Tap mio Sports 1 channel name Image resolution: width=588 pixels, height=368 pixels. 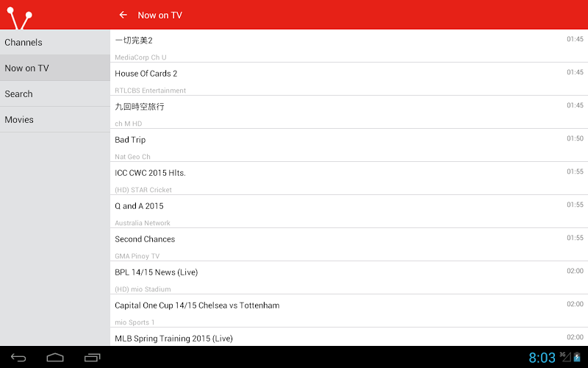[x=135, y=322]
